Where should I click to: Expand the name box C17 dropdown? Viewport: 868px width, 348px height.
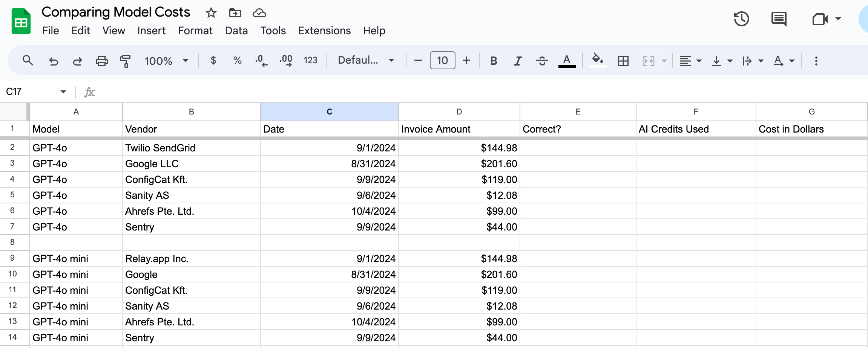pyautogui.click(x=63, y=92)
